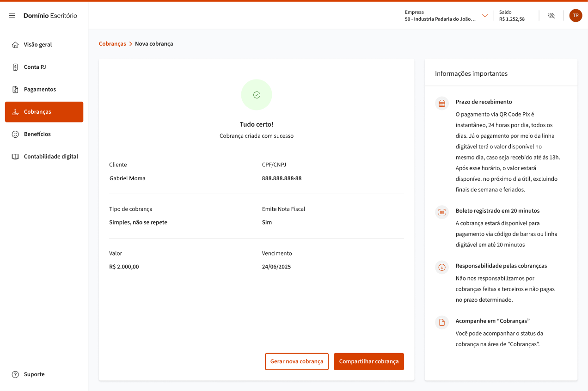Click the Contabilidade digital book icon

(x=15, y=157)
